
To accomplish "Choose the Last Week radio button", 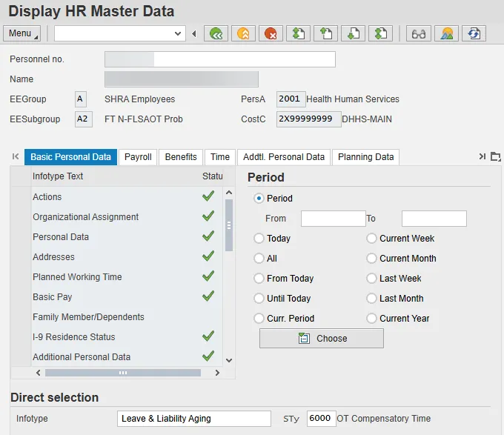I will pyautogui.click(x=372, y=279).
